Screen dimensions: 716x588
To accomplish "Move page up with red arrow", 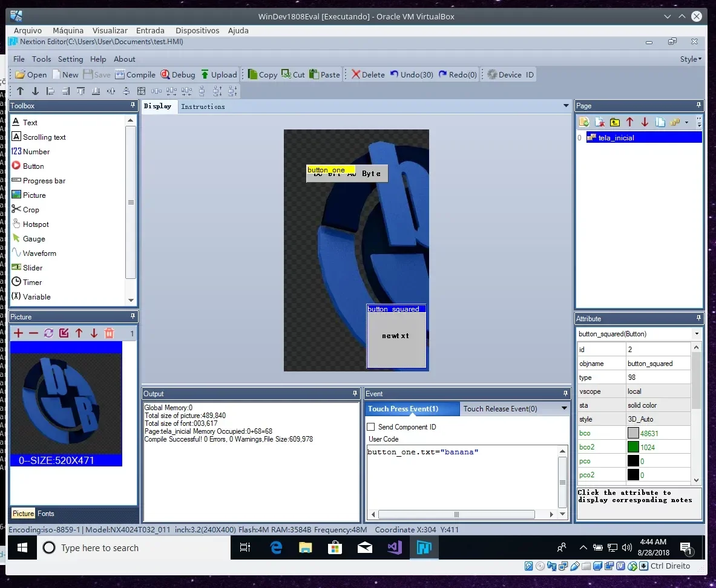I will point(629,122).
